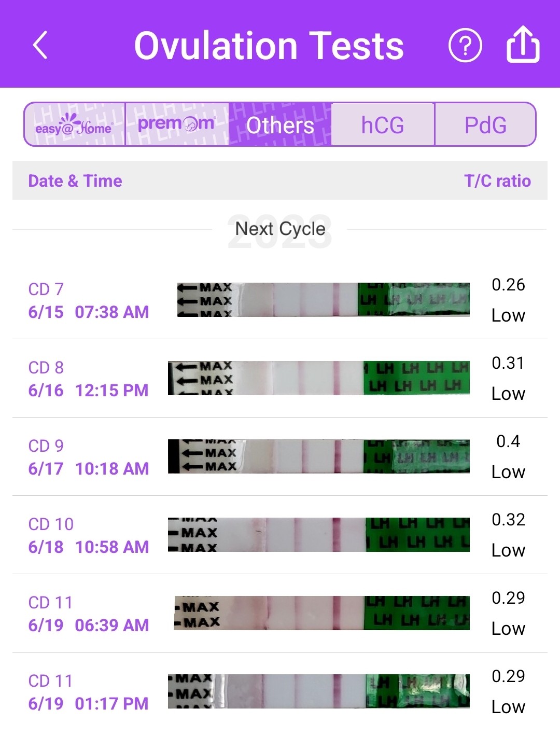This screenshot has height=736, width=560.
Task: Tap the share export icon
Action: coord(522,45)
